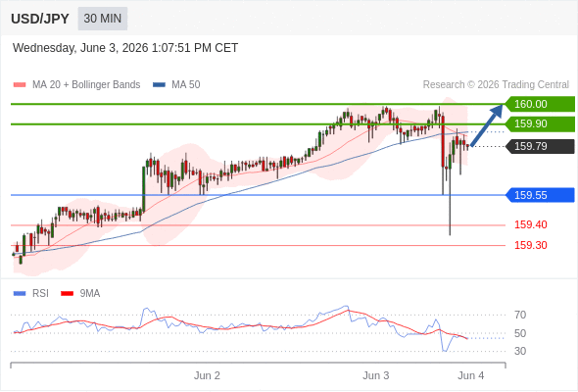Click the 160.00 green resistance label
The width and height of the screenshot is (578, 392).
pos(540,104)
